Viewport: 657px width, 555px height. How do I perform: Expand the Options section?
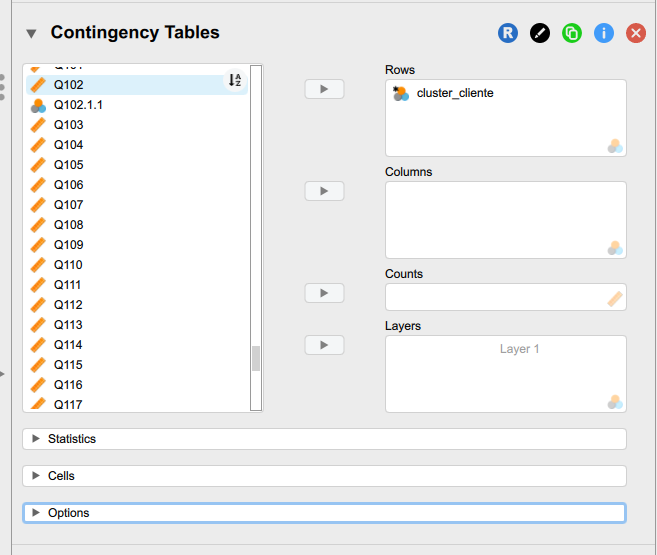click(68, 513)
